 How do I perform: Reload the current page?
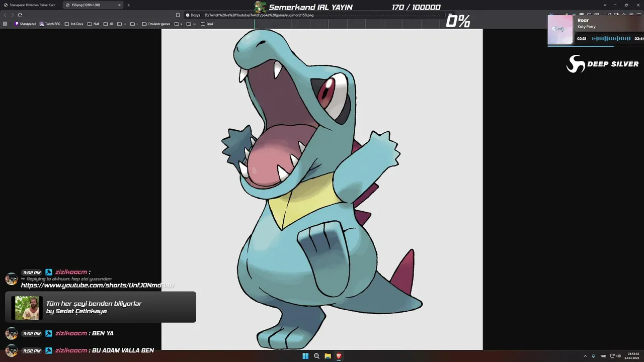click(x=20, y=15)
